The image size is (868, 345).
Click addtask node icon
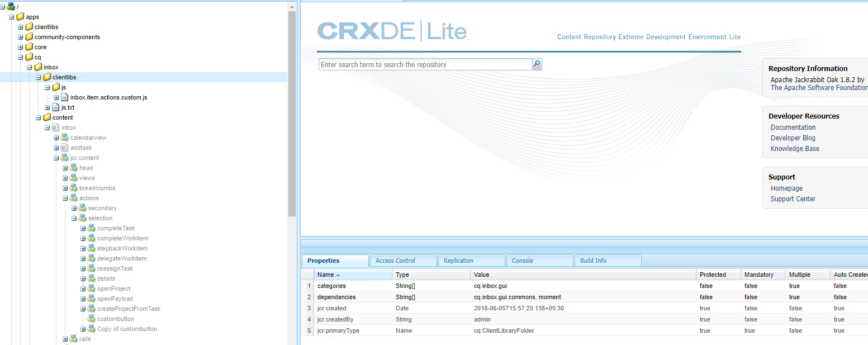pos(65,148)
